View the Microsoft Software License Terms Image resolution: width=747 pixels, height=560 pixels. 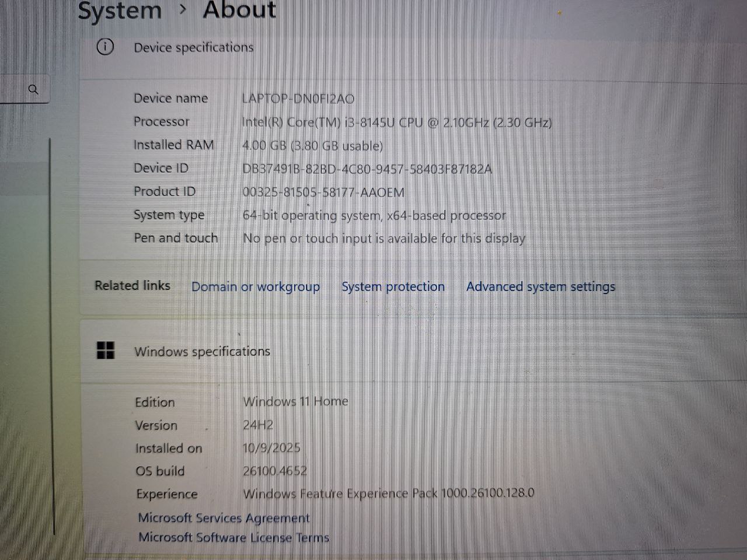pyautogui.click(x=233, y=537)
